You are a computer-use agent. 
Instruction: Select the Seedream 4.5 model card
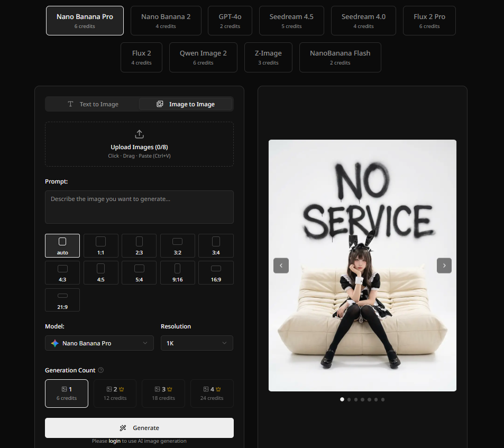[x=291, y=21]
